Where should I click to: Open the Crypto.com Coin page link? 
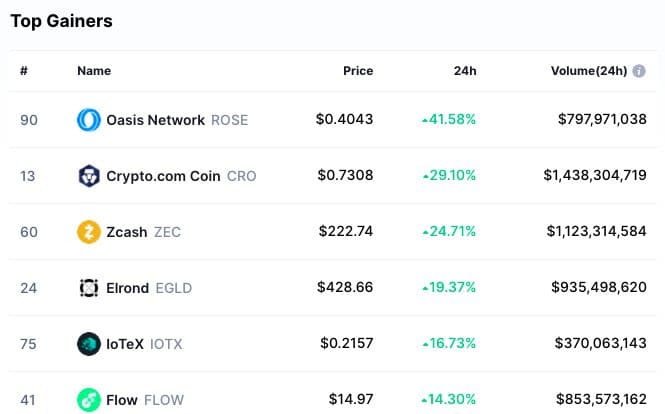point(163,176)
